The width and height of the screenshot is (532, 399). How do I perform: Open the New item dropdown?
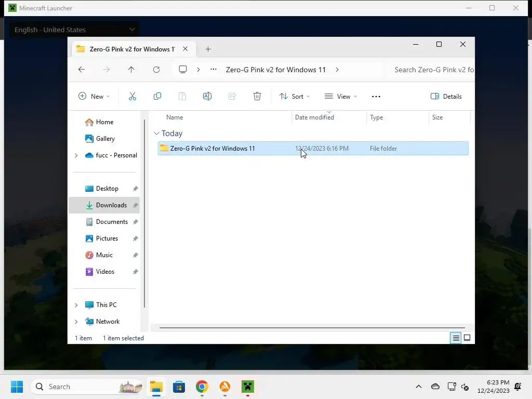94,96
